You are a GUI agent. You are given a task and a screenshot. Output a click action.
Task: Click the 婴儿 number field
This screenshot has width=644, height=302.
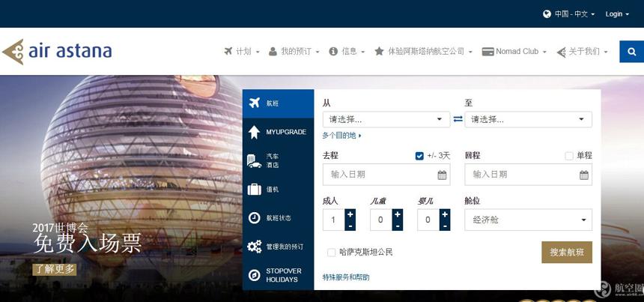[428, 220]
